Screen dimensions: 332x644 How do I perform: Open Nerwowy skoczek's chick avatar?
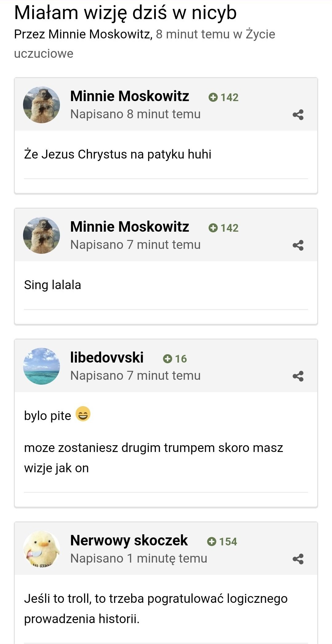pos(41,549)
